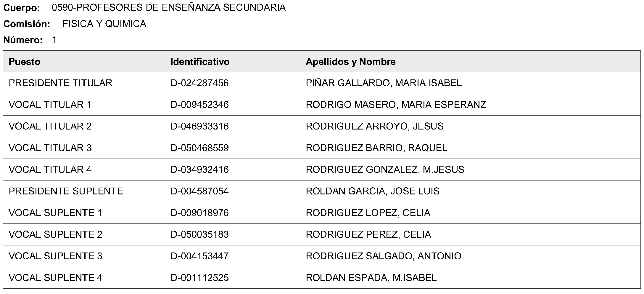Select name ROLDAN GARCIA, JOSE LUIS

(373, 191)
